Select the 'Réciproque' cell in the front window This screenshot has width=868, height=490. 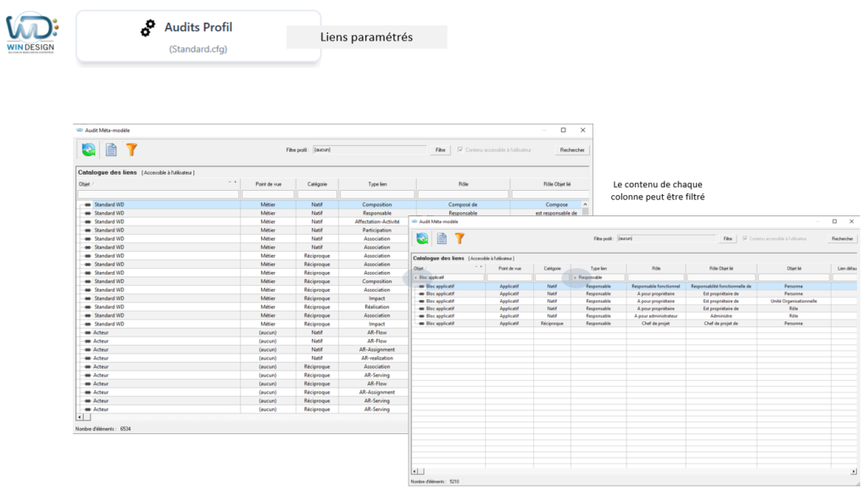552,323
